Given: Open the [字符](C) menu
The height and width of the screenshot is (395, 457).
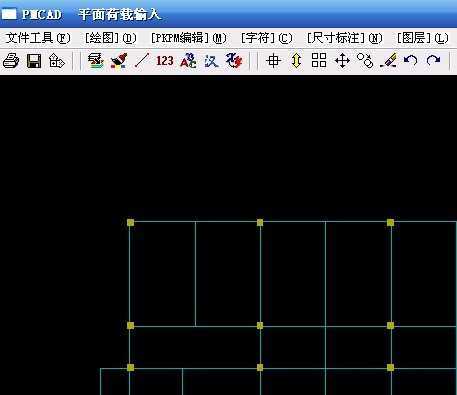Looking at the screenshot, I should pyautogui.click(x=267, y=38).
